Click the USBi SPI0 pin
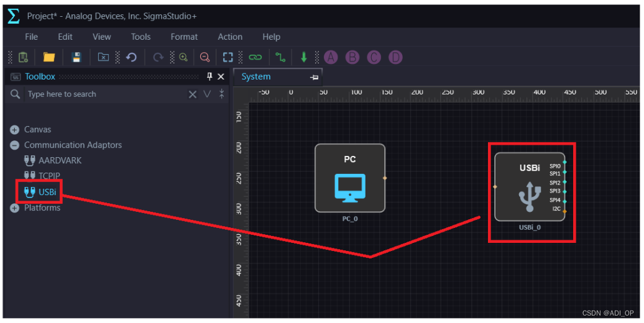644x323 pixels. (x=564, y=162)
